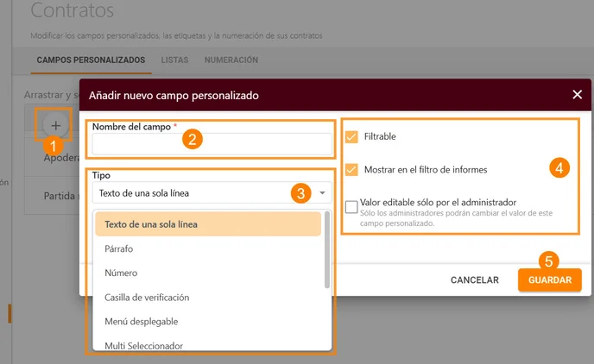Open the NUMERACIÓN tab
The height and width of the screenshot is (364, 594).
tap(231, 60)
